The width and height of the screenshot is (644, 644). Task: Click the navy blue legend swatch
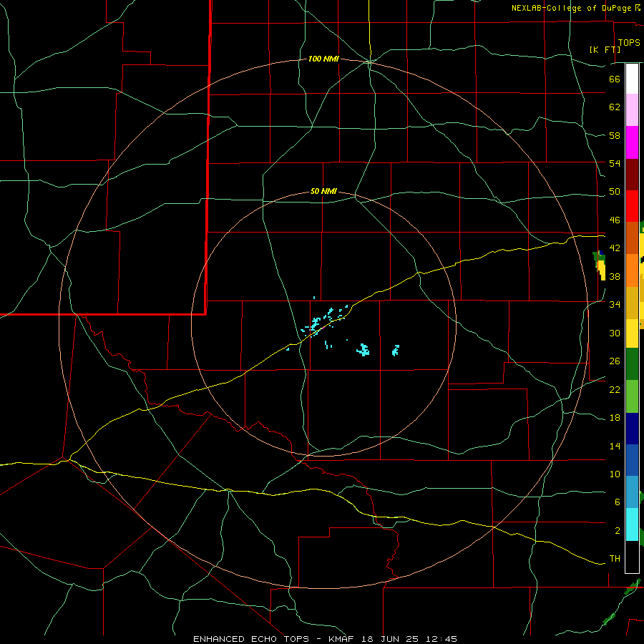click(632, 429)
